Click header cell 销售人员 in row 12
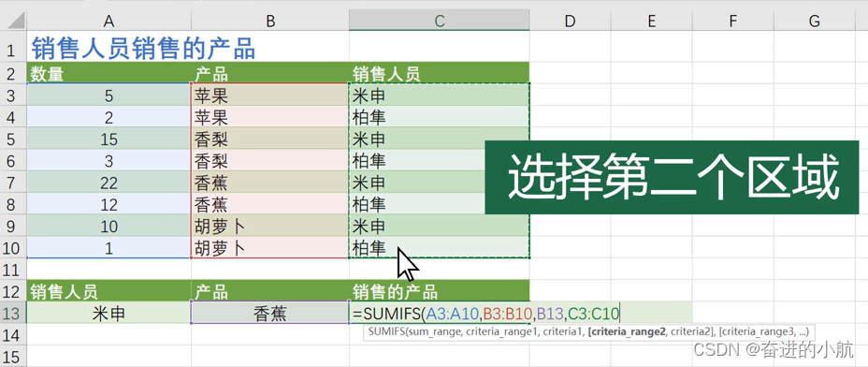The width and height of the screenshot is (868, 367). click(x=109, y=291)
